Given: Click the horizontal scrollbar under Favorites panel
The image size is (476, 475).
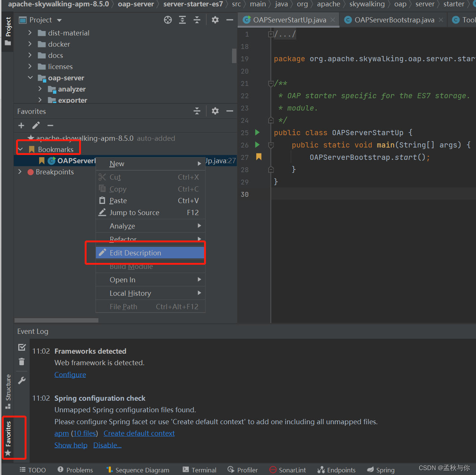Looking at the screenshot, I should pyautogui.click(x=56, y=320).
